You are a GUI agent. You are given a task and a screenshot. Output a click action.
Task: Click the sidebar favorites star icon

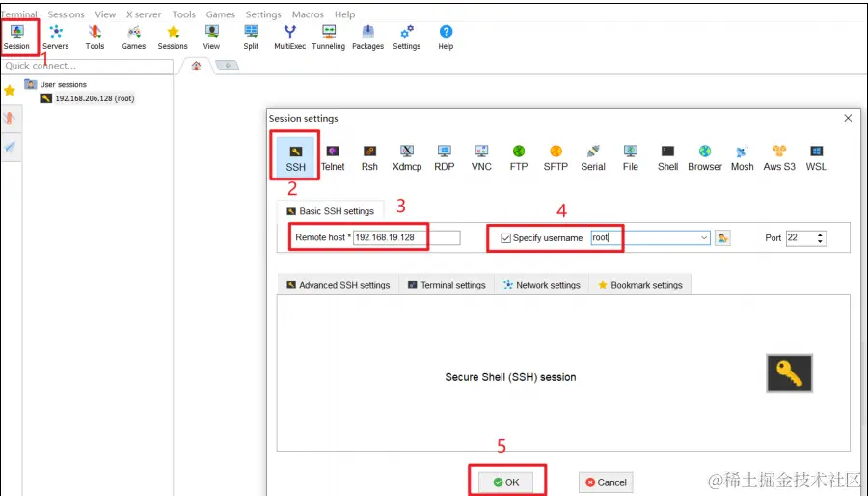coord(10,91)
